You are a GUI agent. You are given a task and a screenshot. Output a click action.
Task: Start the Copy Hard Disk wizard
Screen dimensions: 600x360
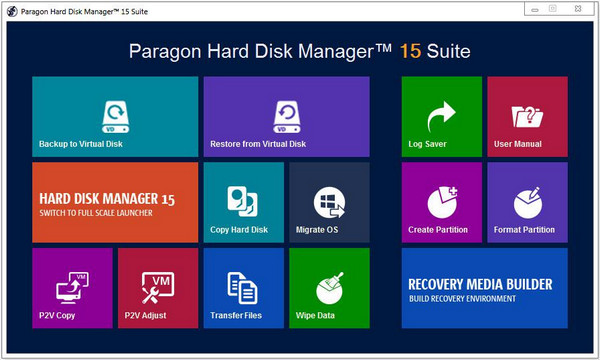[x=244, y=202]
